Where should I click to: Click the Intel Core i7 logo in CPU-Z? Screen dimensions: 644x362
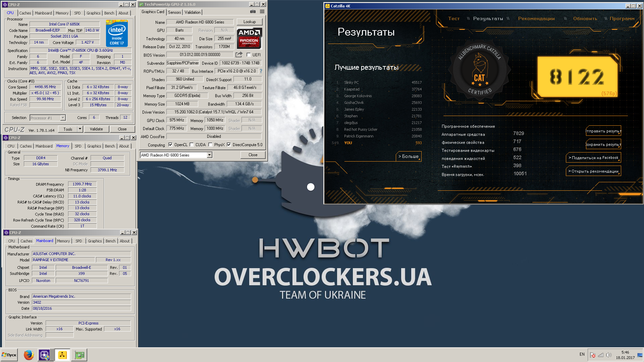click(117, 34)
